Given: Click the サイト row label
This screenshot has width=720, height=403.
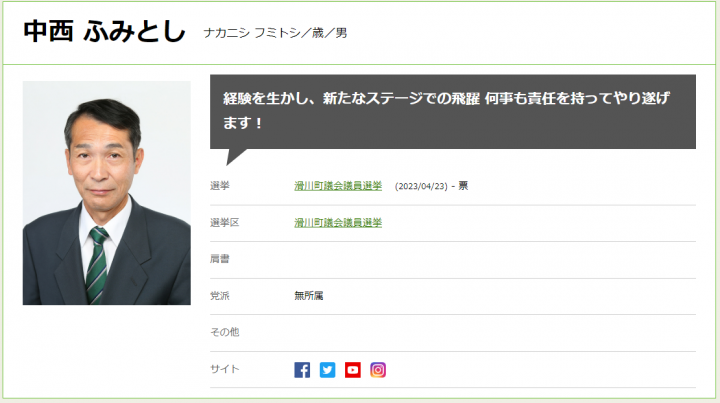Looking at the screenshot, I should click(x=224, y=369).
